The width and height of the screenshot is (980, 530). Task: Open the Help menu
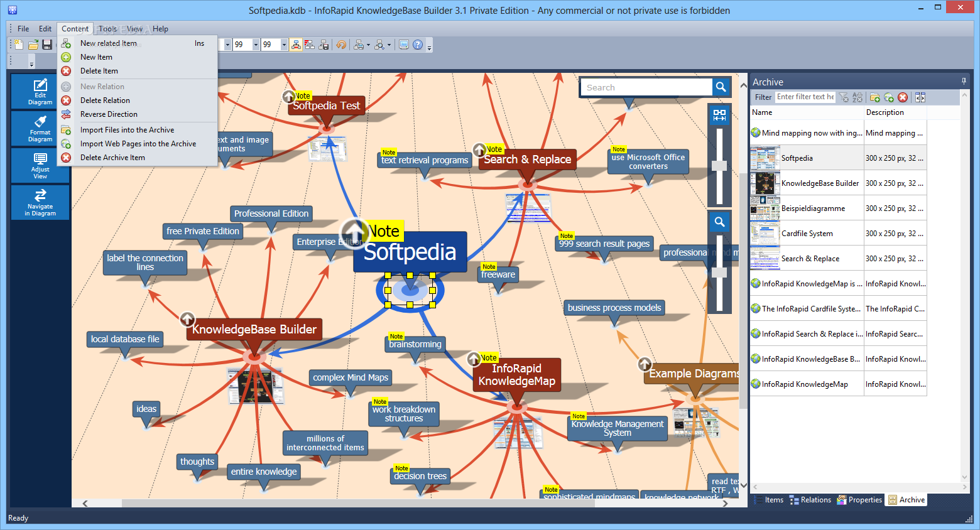click(160, 28)
